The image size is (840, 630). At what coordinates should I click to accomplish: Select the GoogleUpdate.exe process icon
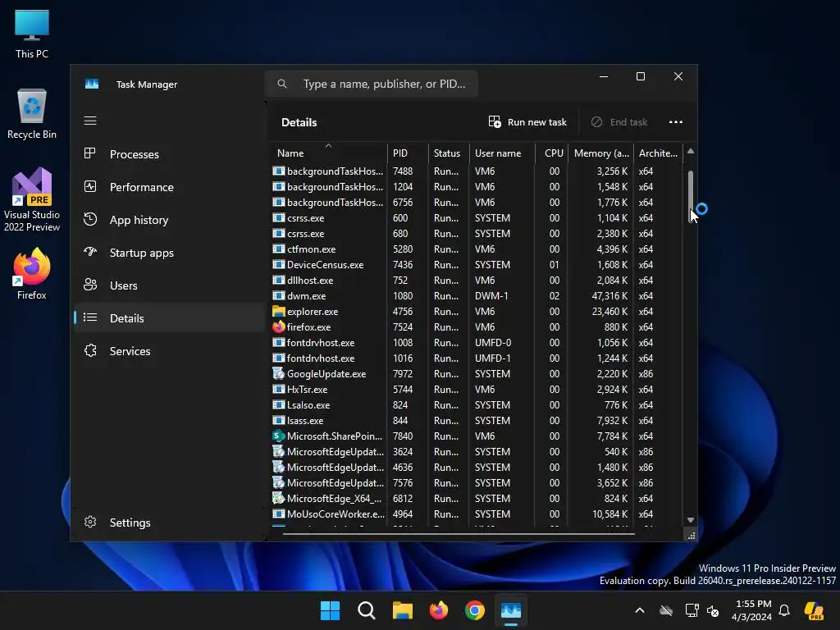coord(278,374)
